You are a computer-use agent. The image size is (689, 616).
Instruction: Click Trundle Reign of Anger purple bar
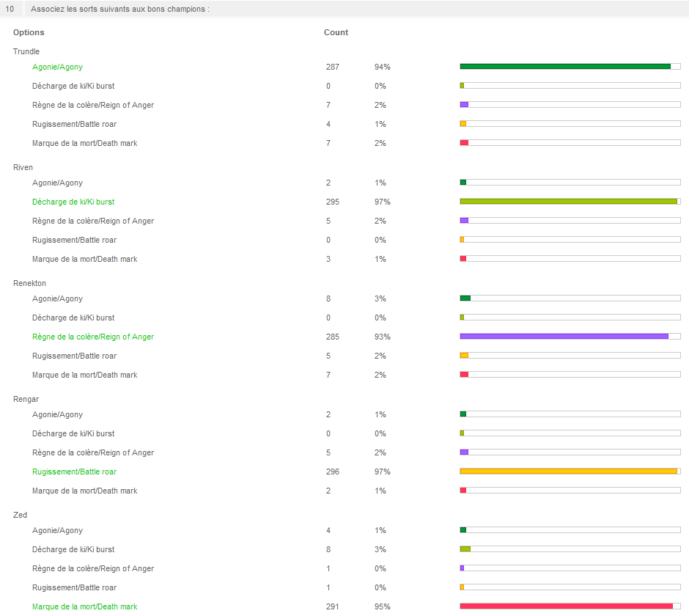pos(464,105)
